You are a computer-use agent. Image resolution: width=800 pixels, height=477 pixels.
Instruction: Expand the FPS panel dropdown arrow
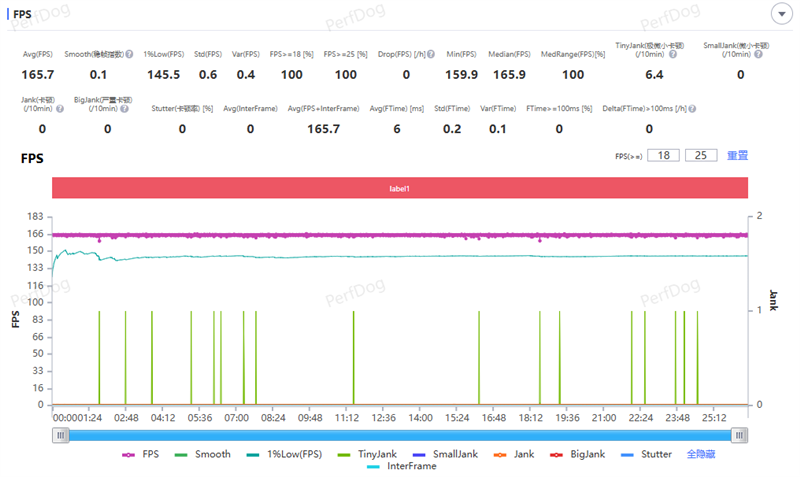782,14
